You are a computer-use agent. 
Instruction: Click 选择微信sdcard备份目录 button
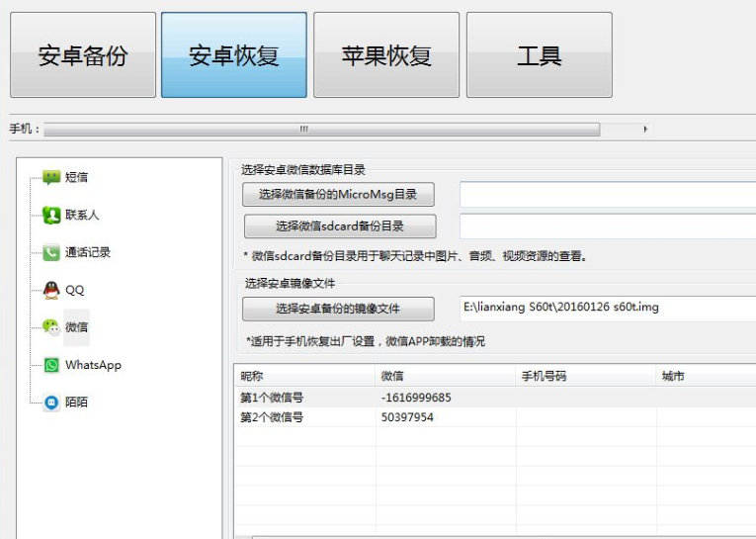340,226
